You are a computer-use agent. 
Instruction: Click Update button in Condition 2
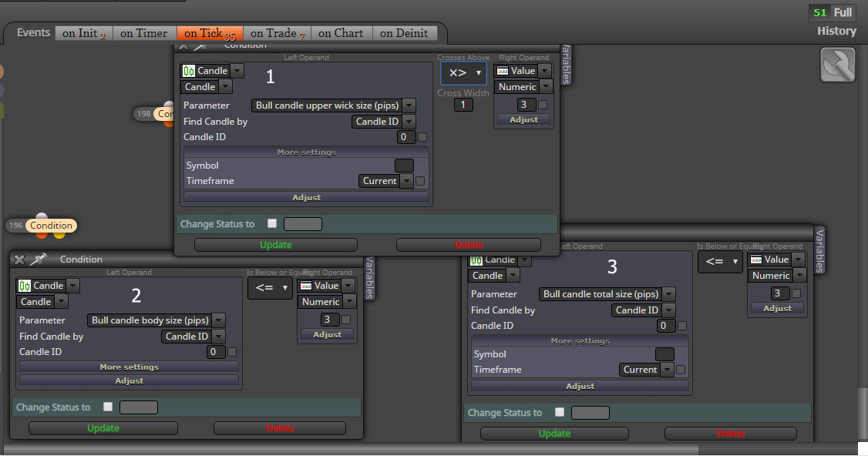click(103, 428)
